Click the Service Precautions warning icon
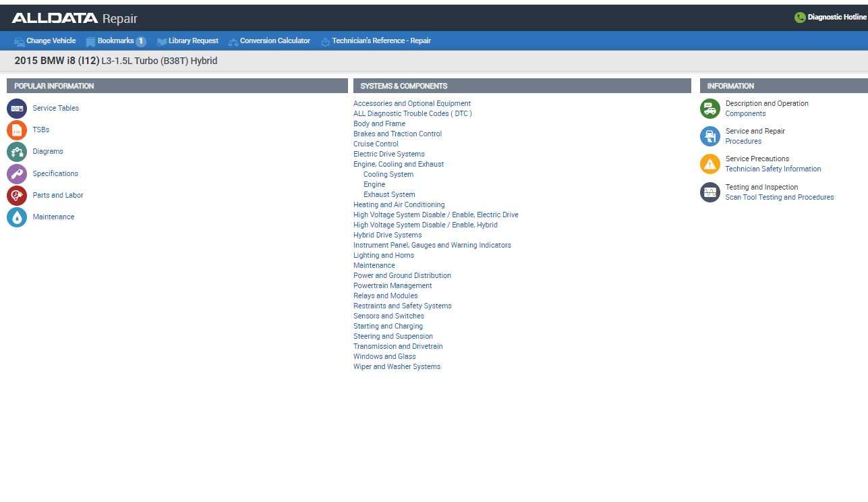The height and width of the screenshot is (502, 868). click(709, 164)
